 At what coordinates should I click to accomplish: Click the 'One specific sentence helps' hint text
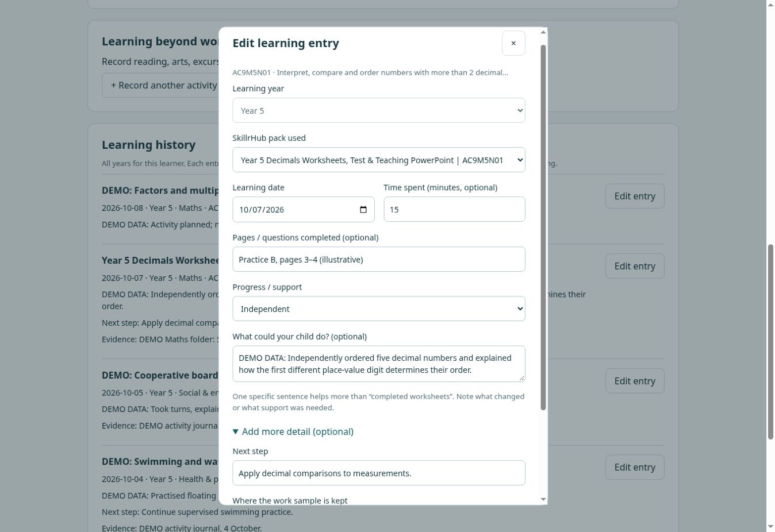[378, 402]
